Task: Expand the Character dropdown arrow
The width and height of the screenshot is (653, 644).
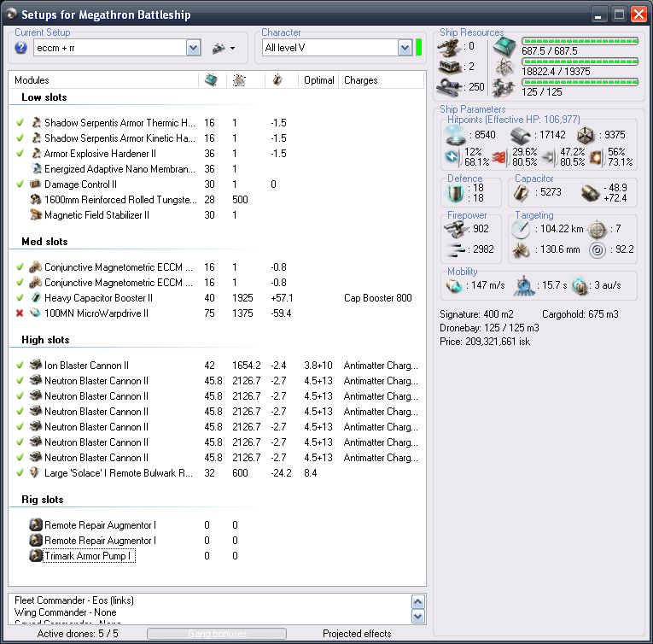Action: [405, 48]
